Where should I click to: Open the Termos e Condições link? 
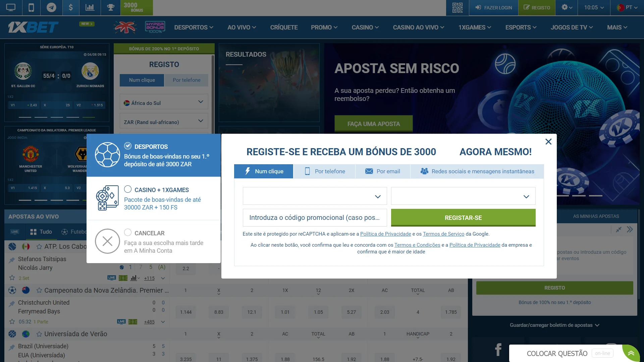click(417, 245)
